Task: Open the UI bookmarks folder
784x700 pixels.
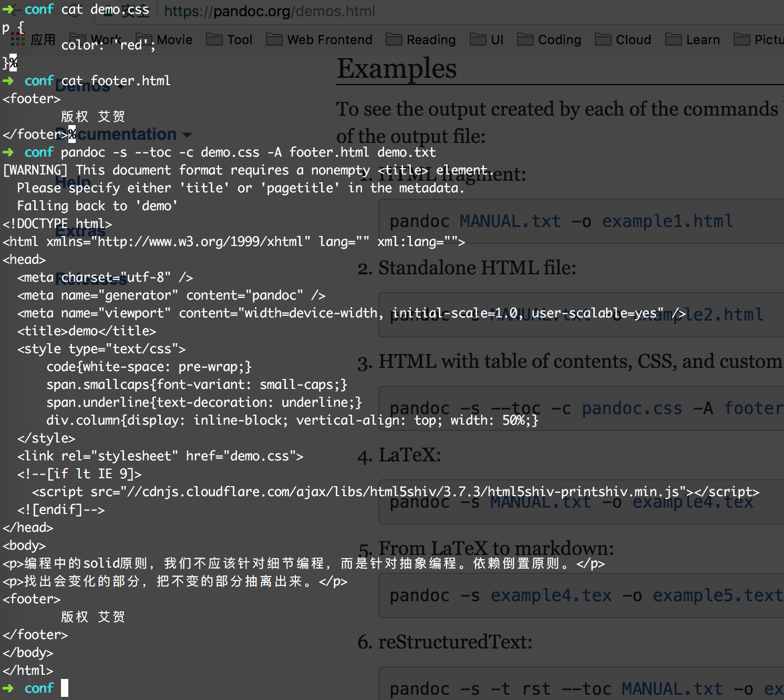Action: pos(487,40)
